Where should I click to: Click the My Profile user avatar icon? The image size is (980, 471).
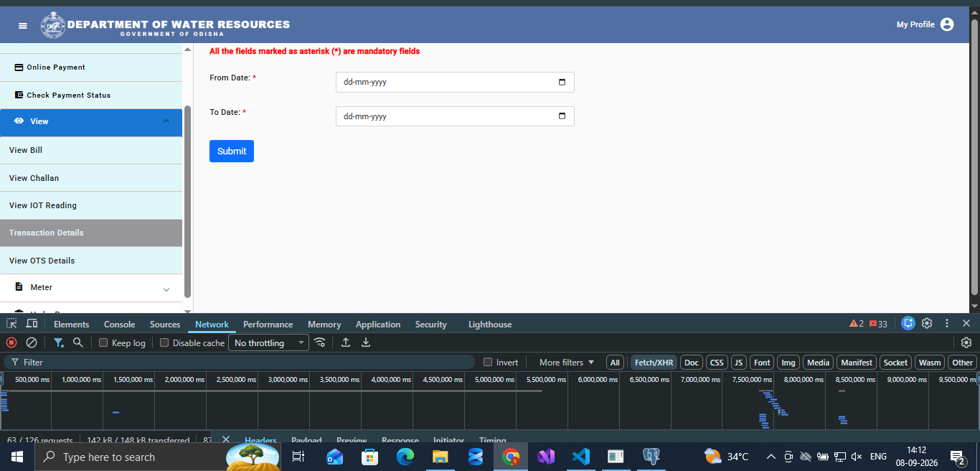[x=947, y=24]
